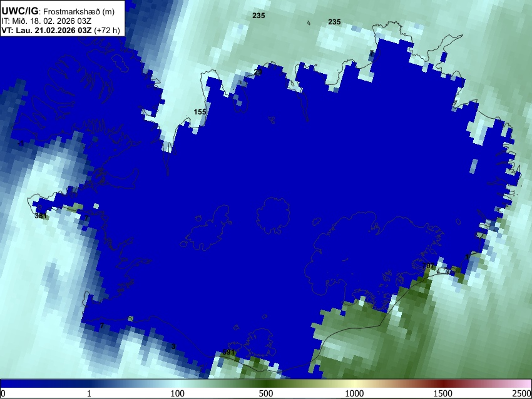Select the map value 1 beside the 707 label
The height and width of the screenshot is (399, 532).
click(467, 257)
